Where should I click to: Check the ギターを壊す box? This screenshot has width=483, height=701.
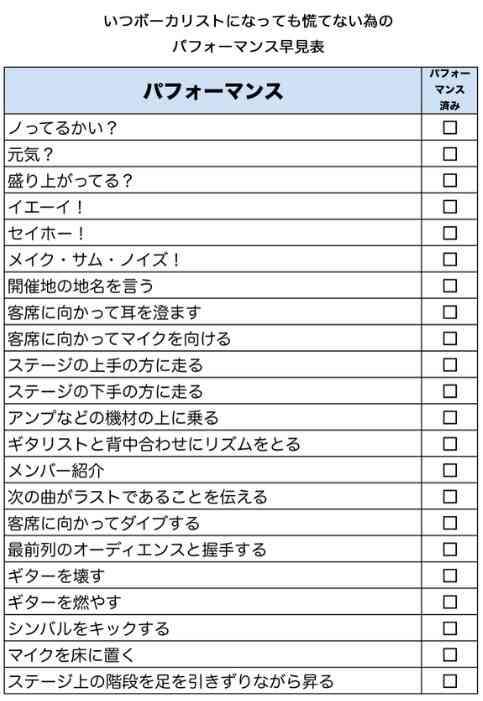(x=449, y=576)
